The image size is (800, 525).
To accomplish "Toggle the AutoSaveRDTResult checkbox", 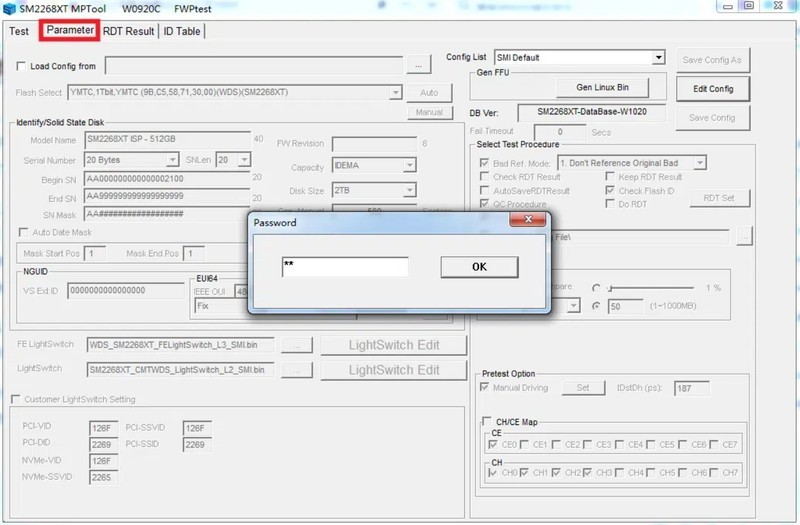I will (x=484, y=190).
